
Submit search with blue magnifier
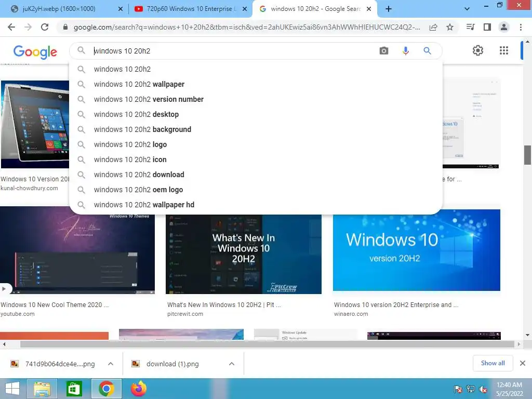point(427,51)
